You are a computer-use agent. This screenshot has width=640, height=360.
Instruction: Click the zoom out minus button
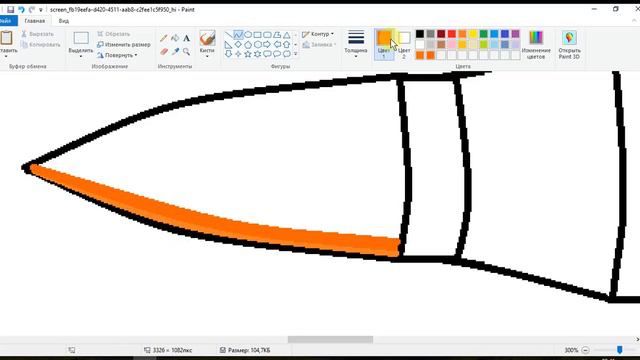(x=585, y=350)
